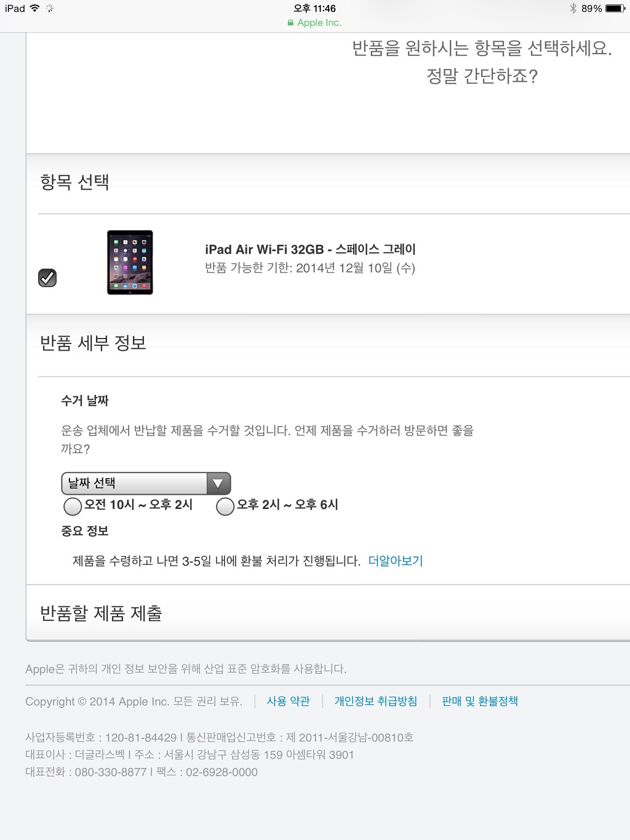The height and width of the screenshot is (840, 630).
Task: Tap the iPad Air product thumbnail
Action: point(130,262)
